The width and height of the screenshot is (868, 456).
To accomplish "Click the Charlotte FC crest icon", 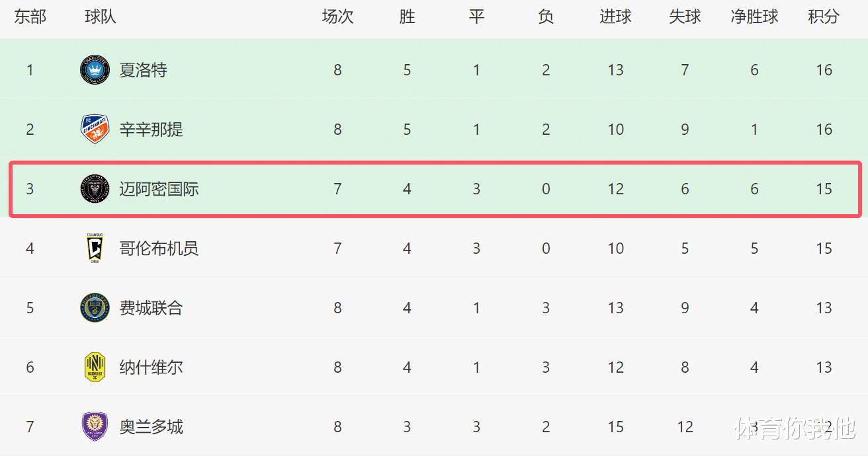I will pyautogui.click(x=95, y=70).
